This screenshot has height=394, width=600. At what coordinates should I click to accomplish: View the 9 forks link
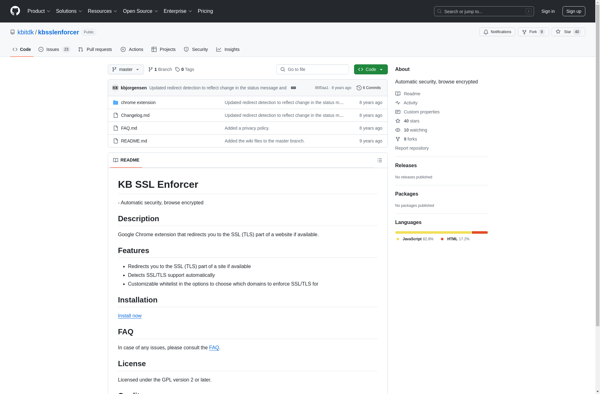click(x=406, y=139)
